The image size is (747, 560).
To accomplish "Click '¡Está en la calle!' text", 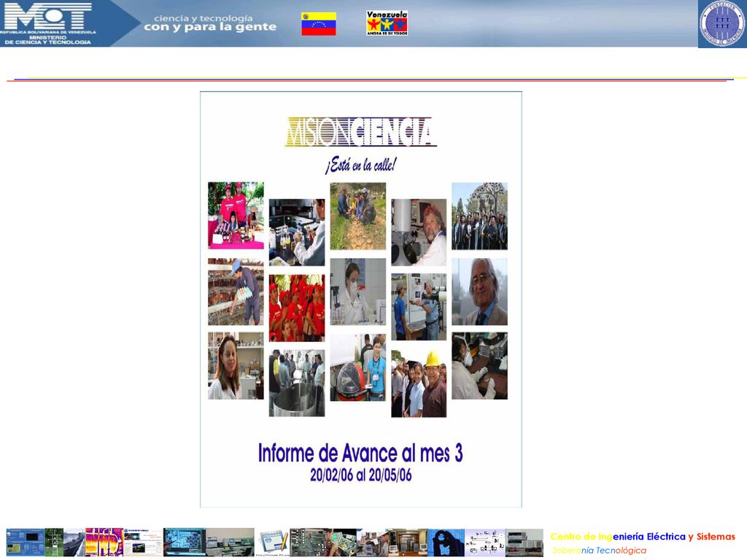I will tap(360, 165).
